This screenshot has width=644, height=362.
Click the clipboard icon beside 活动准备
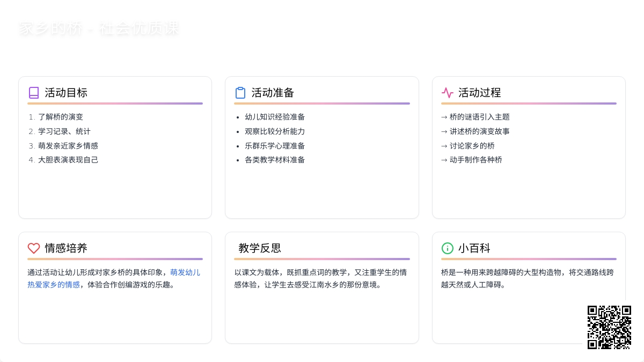tap(240, 93)
